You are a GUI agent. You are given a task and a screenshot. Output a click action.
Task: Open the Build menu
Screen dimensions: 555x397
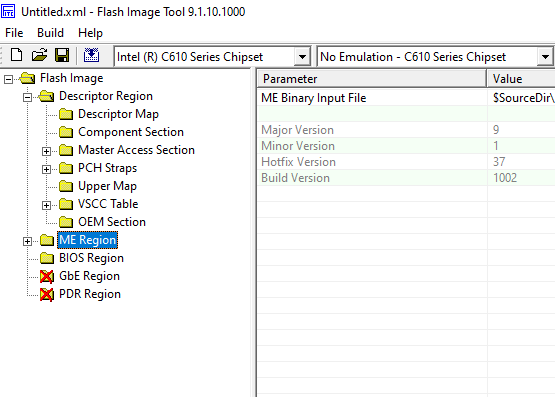[50, 33]
